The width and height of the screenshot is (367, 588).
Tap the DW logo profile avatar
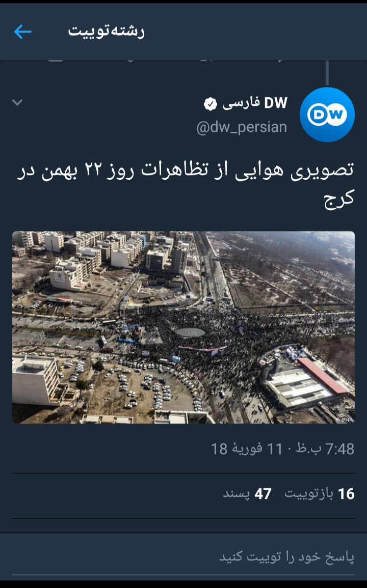[x=327, y=115]
